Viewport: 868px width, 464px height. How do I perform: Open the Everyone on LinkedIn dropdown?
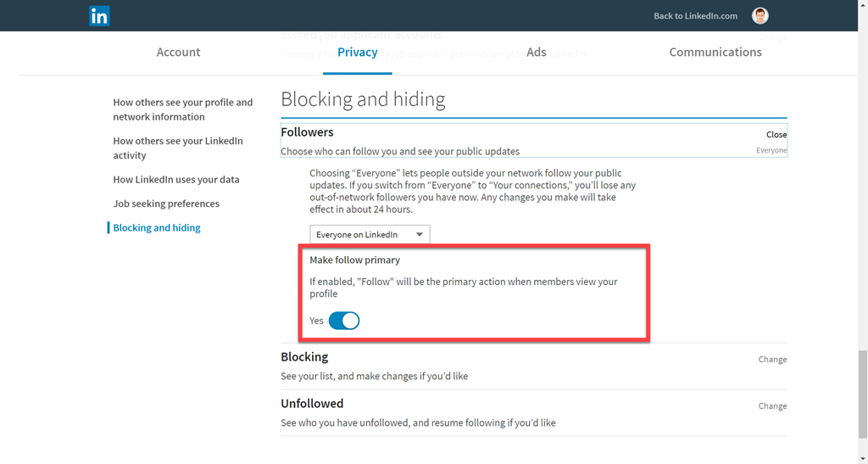[370, 235]
